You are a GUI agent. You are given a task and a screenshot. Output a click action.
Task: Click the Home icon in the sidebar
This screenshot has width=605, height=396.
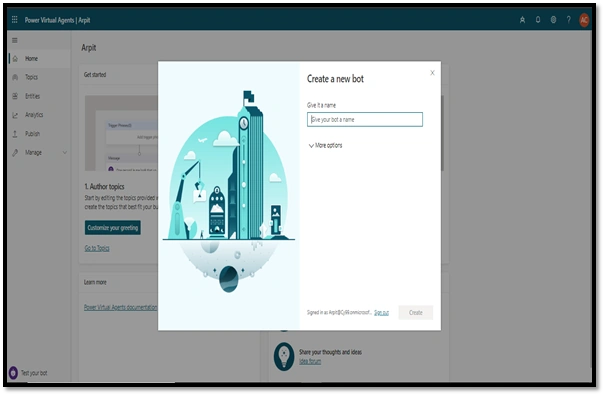click(x=15, y=59)
